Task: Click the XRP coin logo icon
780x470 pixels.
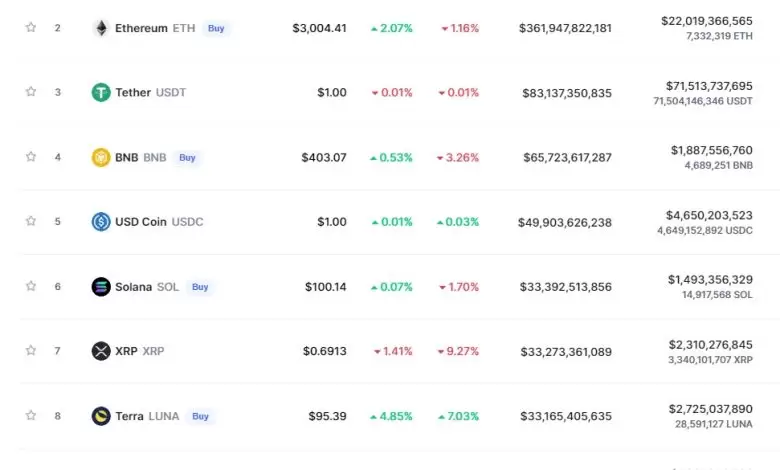Action: [101, 351]
